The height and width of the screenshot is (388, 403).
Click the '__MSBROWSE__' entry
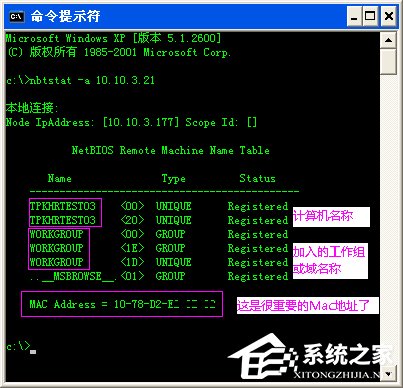[x=73, y=276]
